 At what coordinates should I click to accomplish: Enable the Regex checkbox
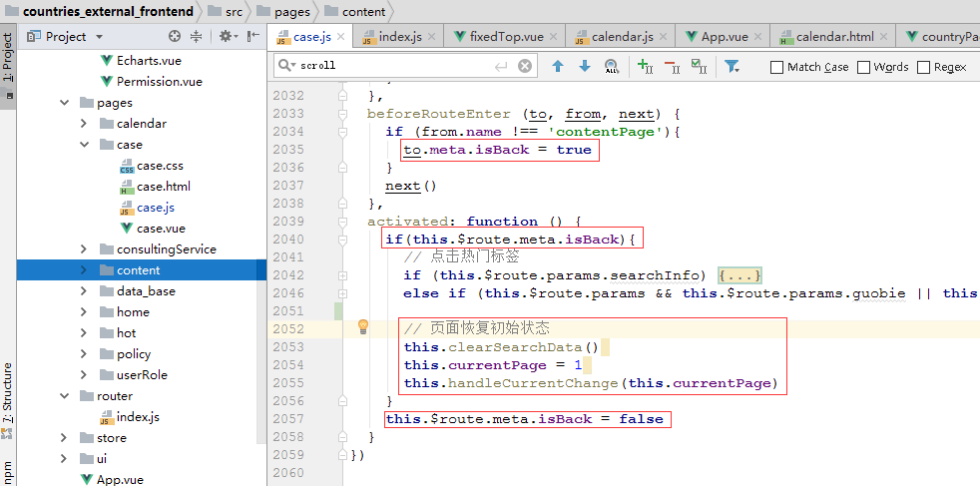923,67
